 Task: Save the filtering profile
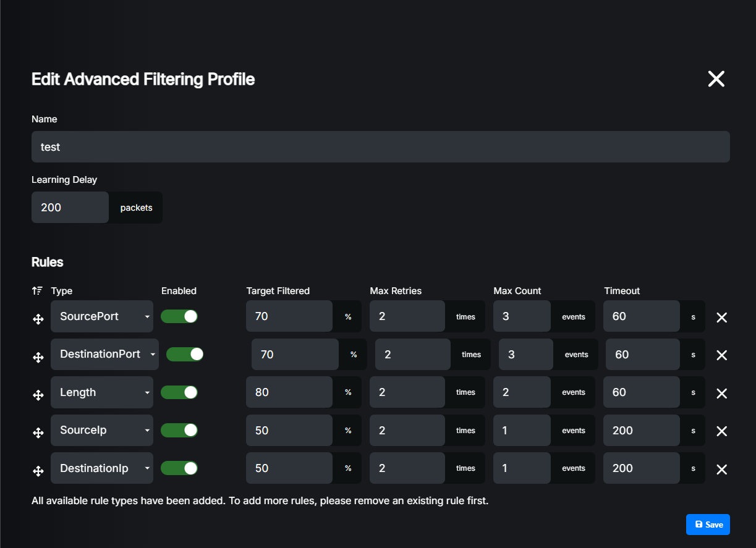point(708,525)
